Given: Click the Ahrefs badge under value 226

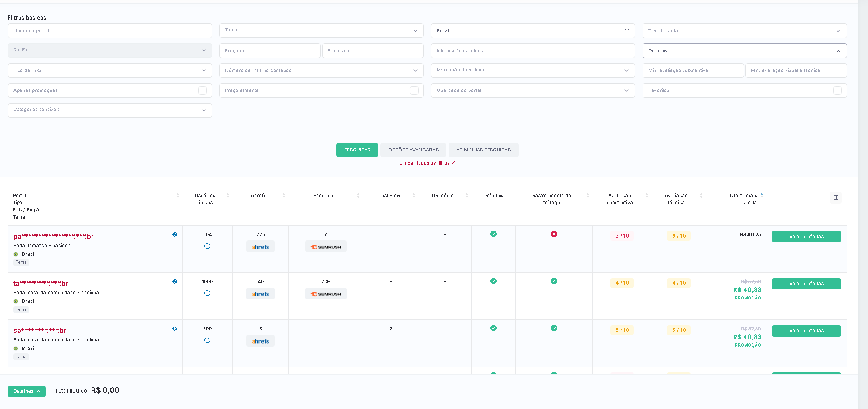Looking at the screenshot, I should (x=260, y=247).
